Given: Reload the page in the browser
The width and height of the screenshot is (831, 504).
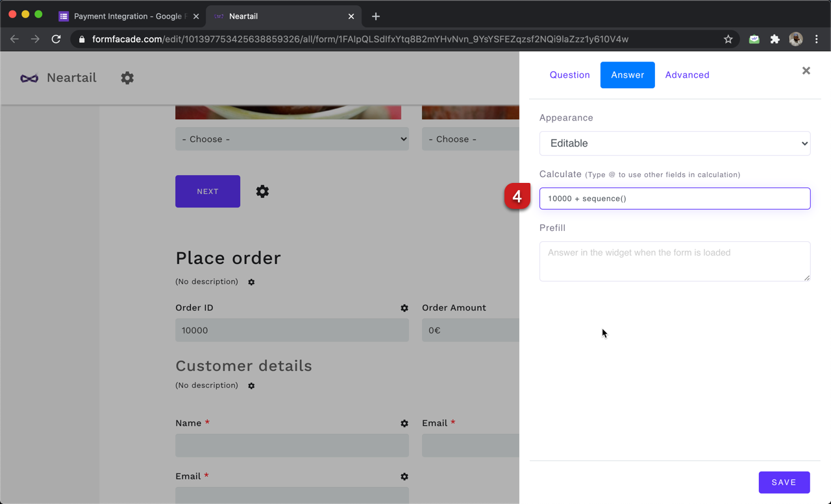Looking at the screenshot, I should coord(56,39).
